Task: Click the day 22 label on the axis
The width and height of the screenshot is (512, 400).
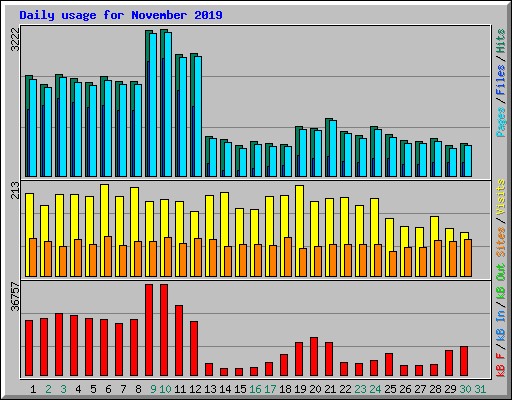Action: click(345, 389)
